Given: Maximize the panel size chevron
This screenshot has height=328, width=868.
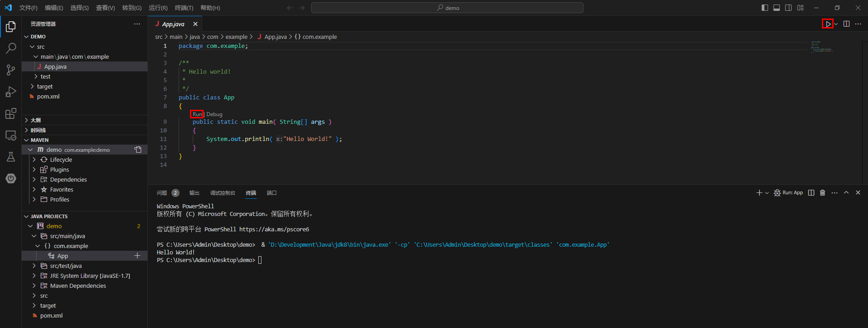Looking at the screenshot, I should [x=846, y=193].
